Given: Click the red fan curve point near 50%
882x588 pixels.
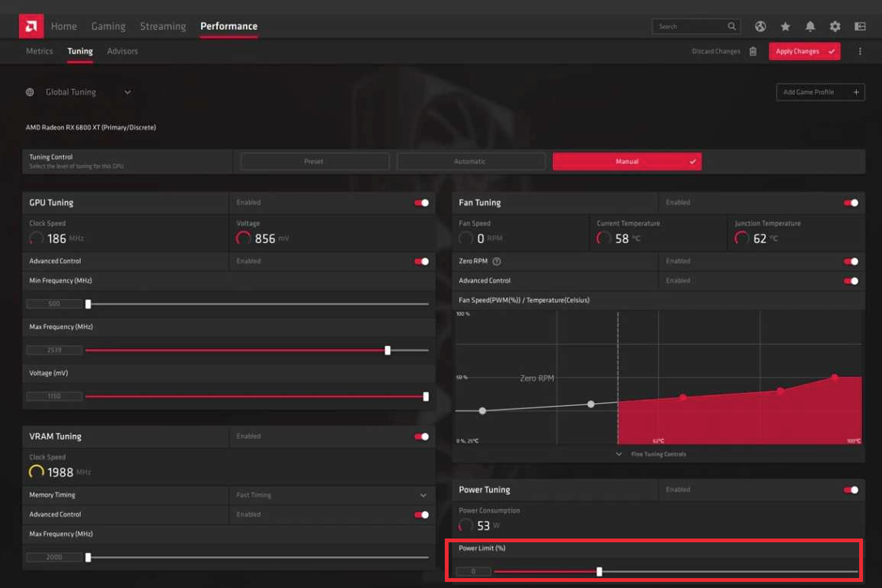Looking at the screenshot, I should pos(834,378).
